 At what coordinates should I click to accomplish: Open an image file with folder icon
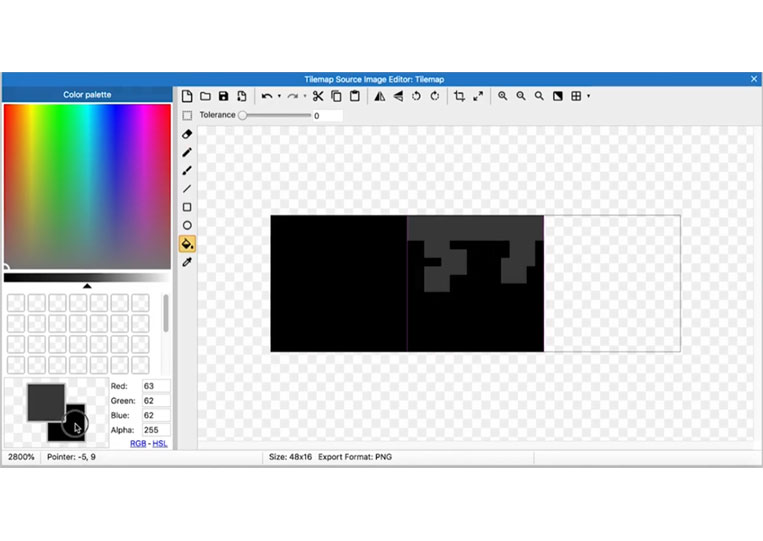coord(205,96)
